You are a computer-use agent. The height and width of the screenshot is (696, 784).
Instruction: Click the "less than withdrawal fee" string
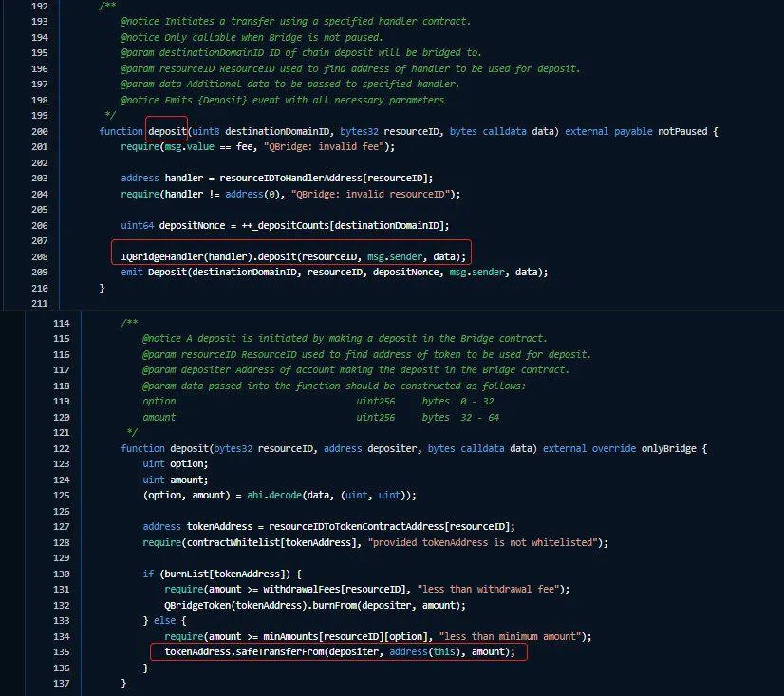click(499, 589)
